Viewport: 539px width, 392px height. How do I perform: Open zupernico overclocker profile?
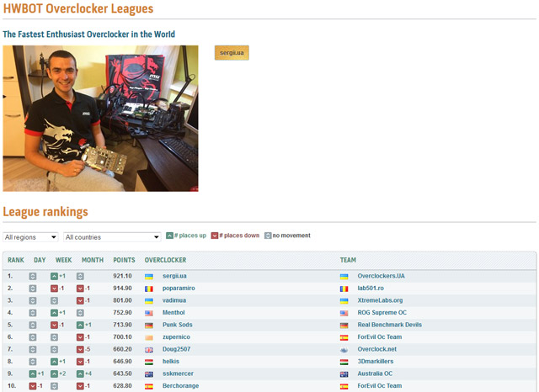pyautogui.click(x=176, y=337)
